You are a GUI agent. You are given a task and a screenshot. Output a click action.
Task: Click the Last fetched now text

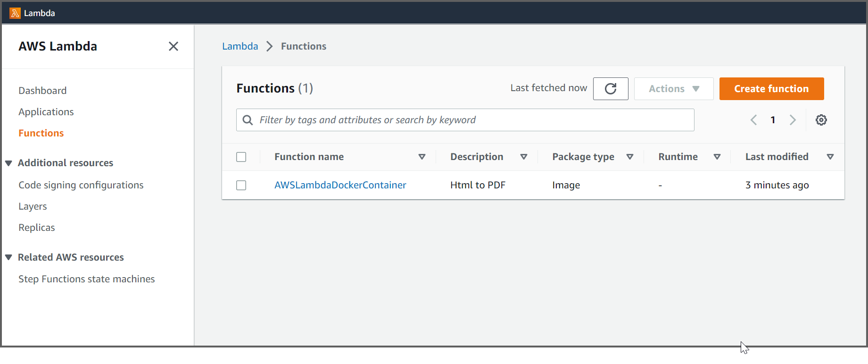pos(549,88)
